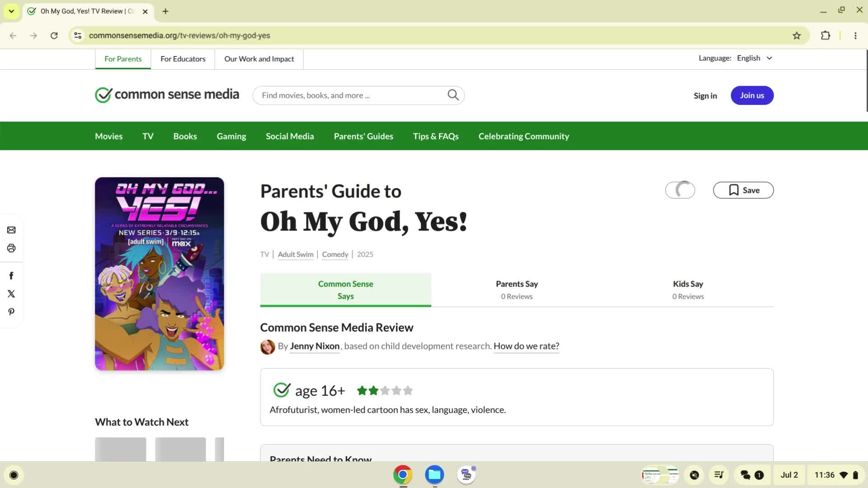The width and height of the screenshot is (868, 488).
Task: Click the age 16+ rating checkmark
Action: point(281,390)
